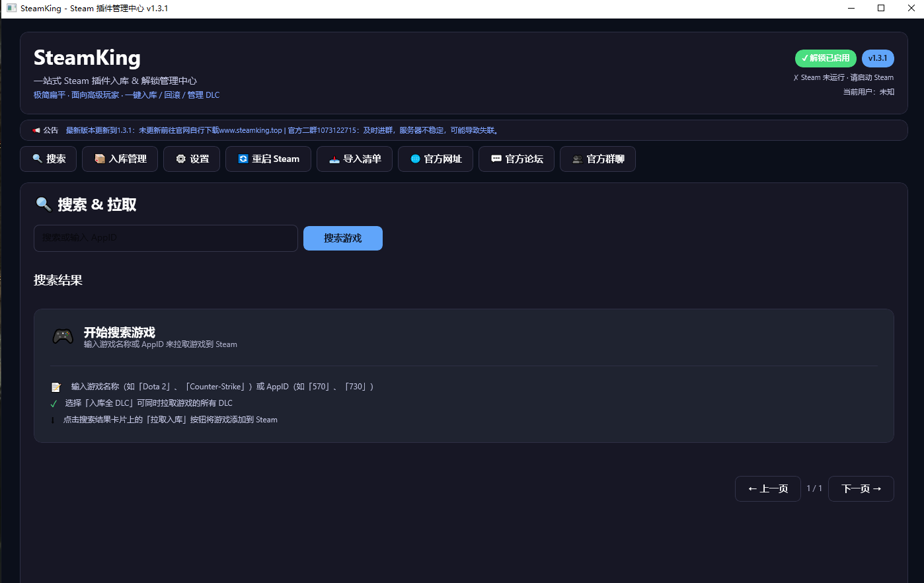
Task: Click the 官方论坛 chat icon
Action: pos(496,159)
